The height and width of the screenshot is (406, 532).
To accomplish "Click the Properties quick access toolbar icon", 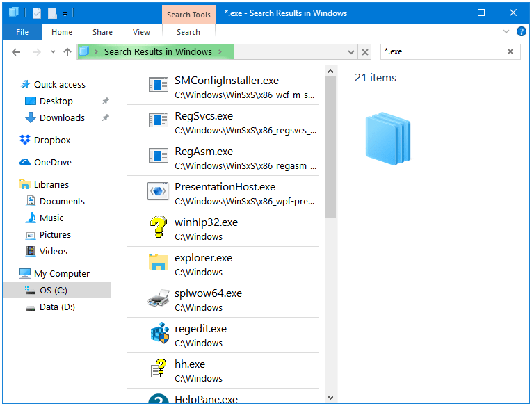I will point(37,13).
